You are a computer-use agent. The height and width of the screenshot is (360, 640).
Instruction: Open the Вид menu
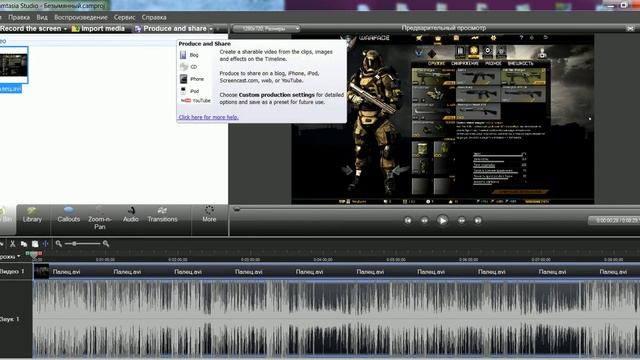click(x=42, y=17)
